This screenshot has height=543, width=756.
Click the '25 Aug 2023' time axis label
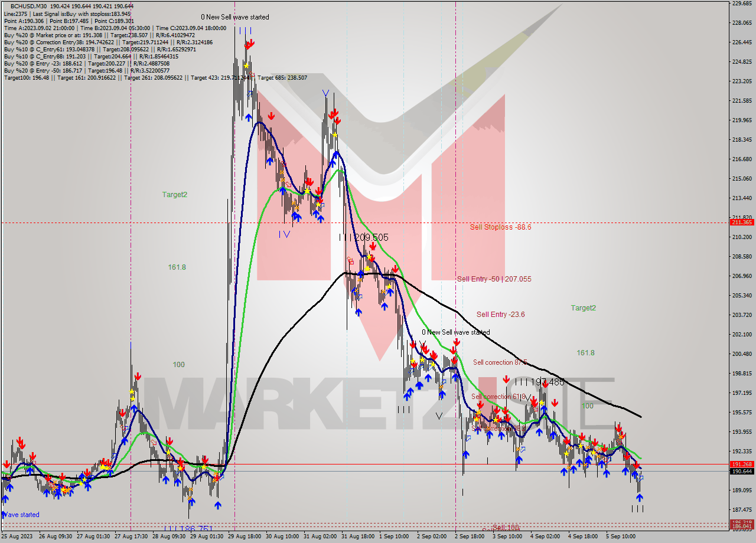coord(18,537)
